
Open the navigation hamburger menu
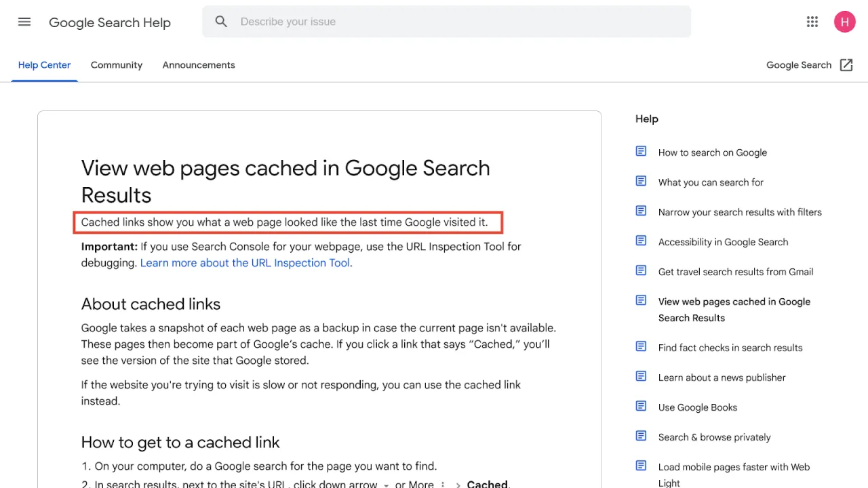point(24,22)
